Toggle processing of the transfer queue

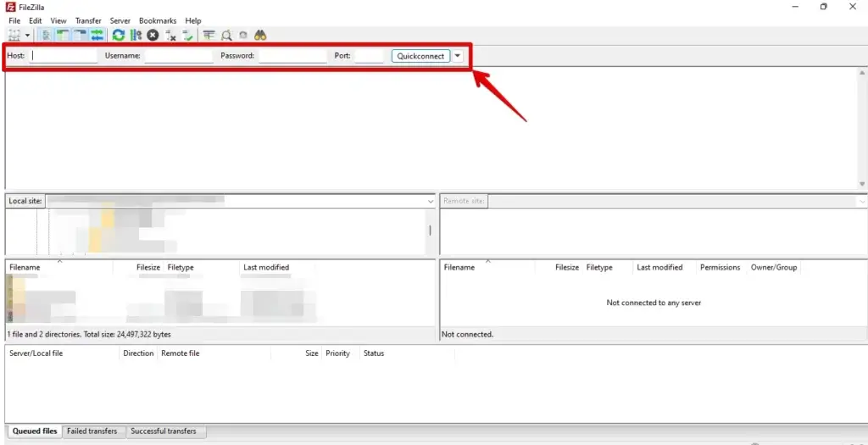[136, 35]
